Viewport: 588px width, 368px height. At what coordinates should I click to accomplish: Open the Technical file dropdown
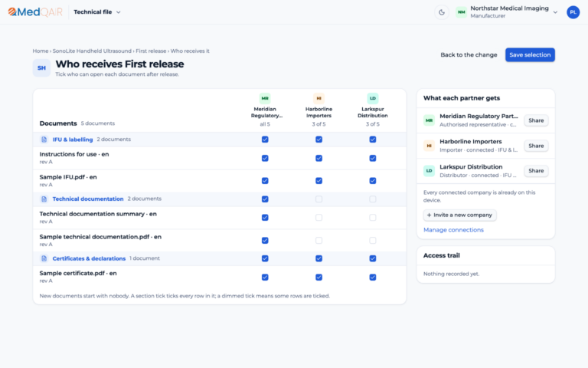click(x=97, y=12)
